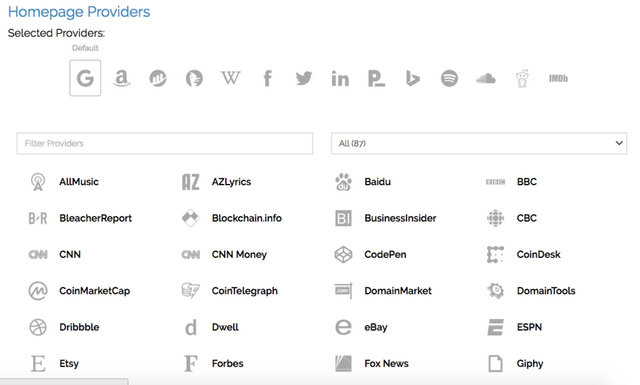Click the CoinDesk icon

click(x=496, y=254)
